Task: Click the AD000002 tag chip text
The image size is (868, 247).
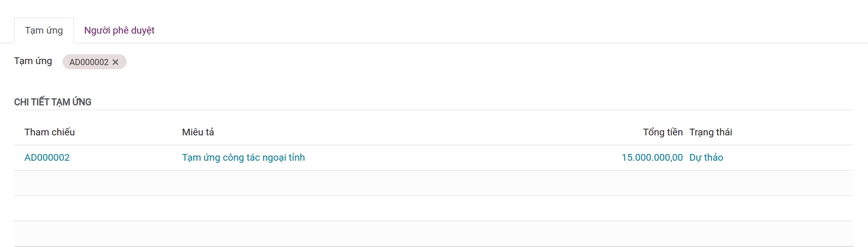Action: click(x=89, y=62)
